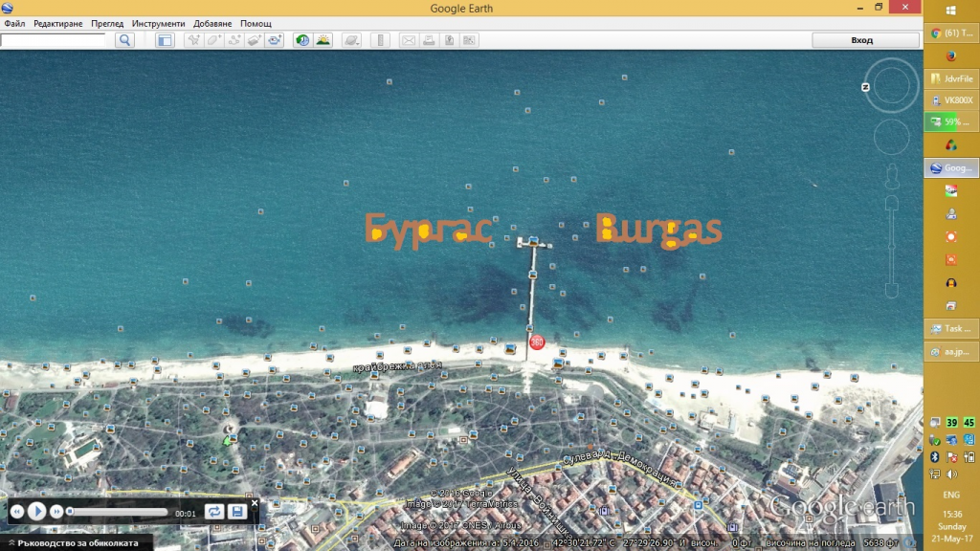Select the Add Path tool
The width and height of the screenshot is (980, 551).
pos(234,40)
